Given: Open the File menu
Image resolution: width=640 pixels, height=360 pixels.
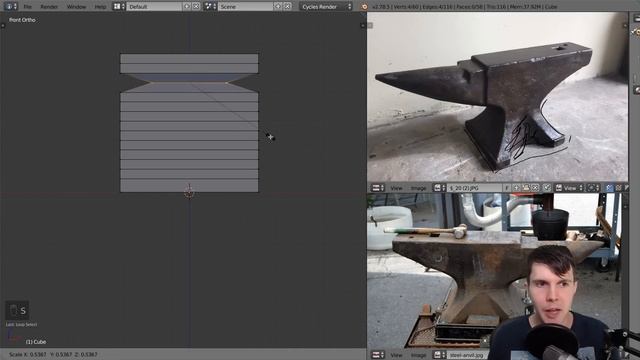Looking at the screenshot, I should pos(27,7).
